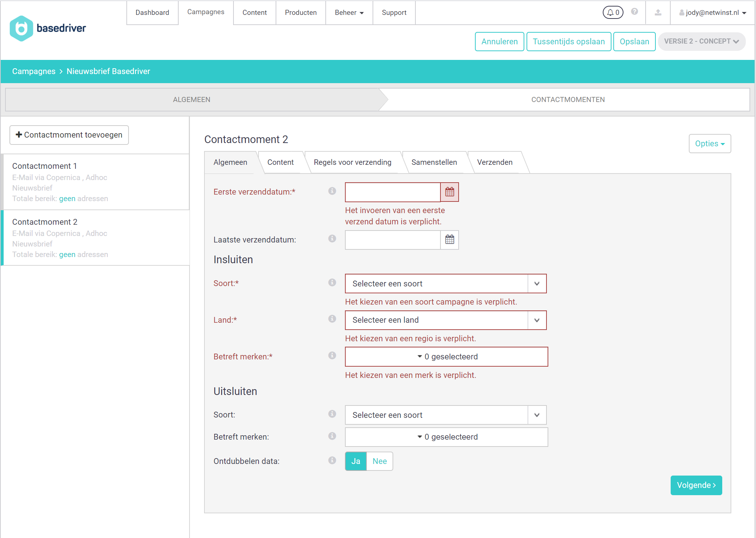Viewport: 756px width, 538px height.
Task: Go to CONTACTMOMENTEN wizard step
Action: pos(568,99)
